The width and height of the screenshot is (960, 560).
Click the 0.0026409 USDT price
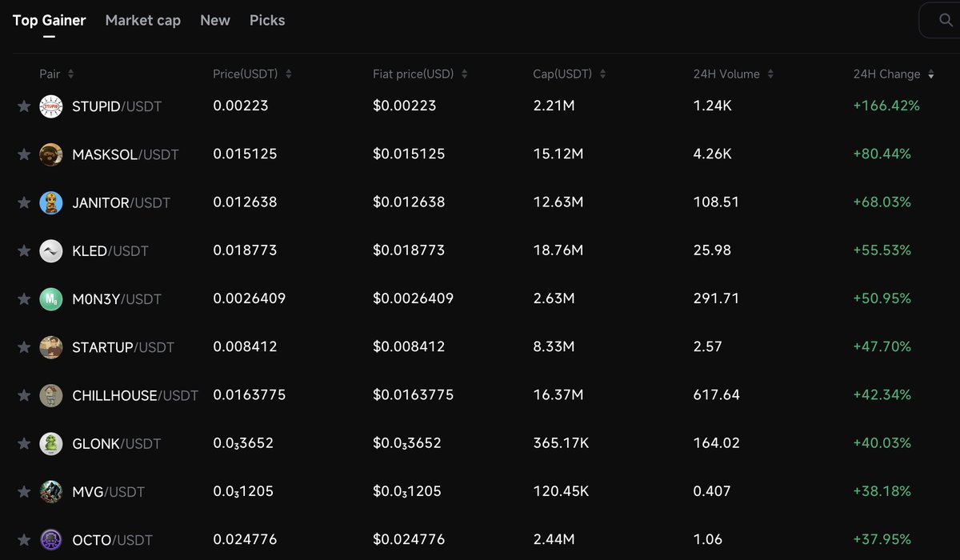click(x=250, y=298)
